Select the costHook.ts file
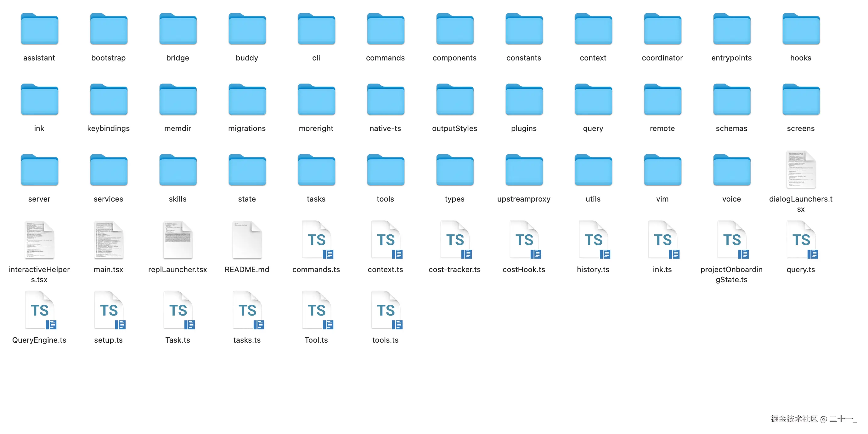 [x=524, y=240]
